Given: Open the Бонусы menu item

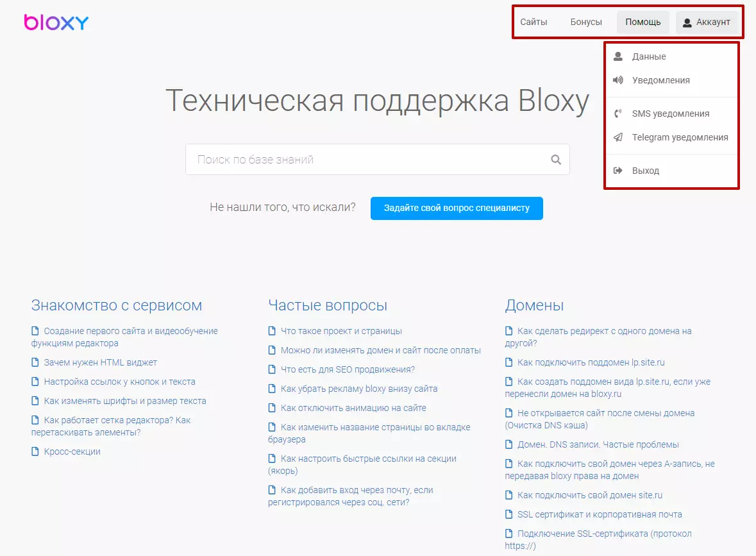Looking at the screenshot, I should pos(586,22).
